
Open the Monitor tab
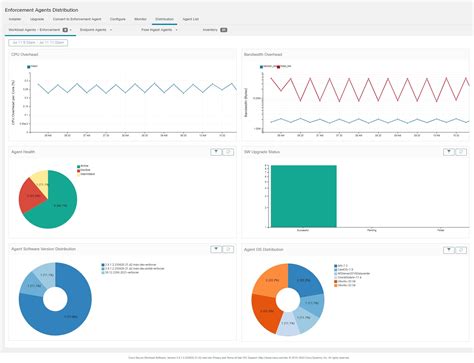(x=140, y=19)
